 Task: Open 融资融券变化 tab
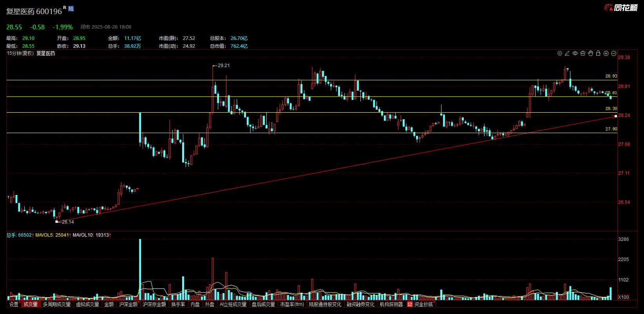point(360,304)
